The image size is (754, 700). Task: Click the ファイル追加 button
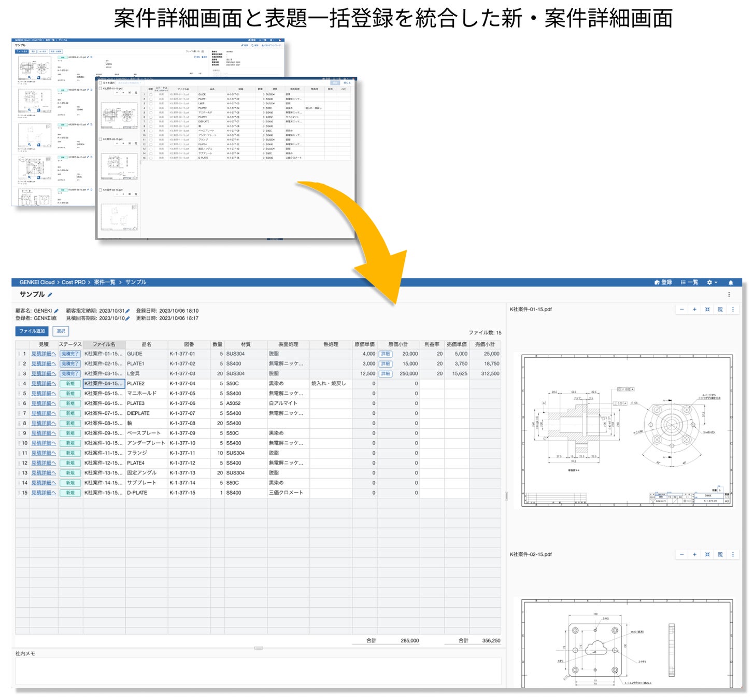(x=32, y=331)
